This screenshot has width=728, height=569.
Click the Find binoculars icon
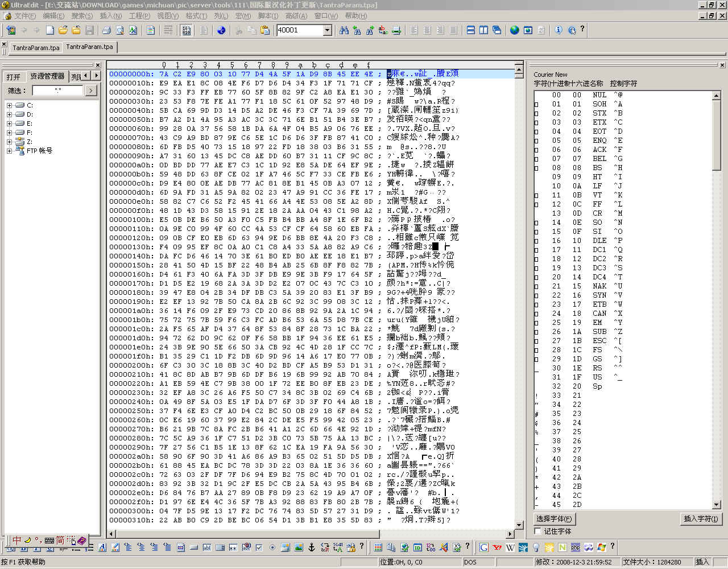(344, 30)
